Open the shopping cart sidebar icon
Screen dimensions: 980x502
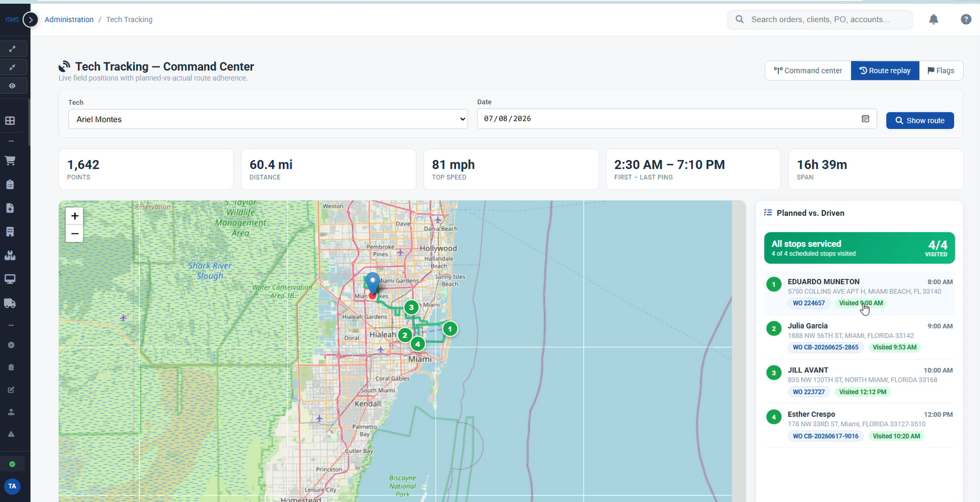[x=10, y=161]
